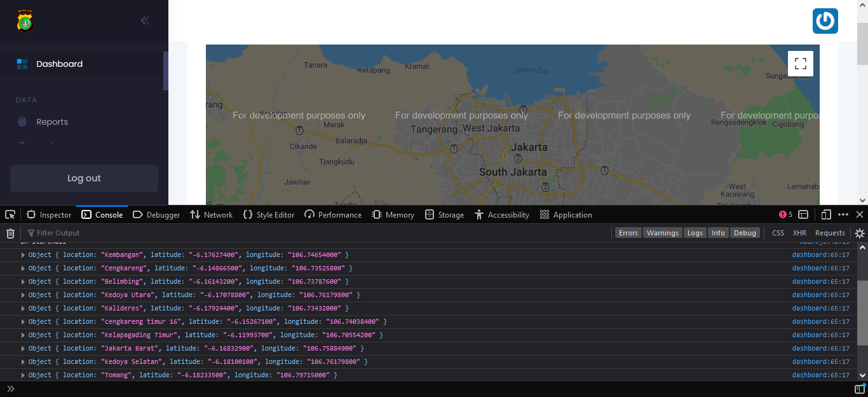Expand the Tomang object
This screenshot has width=868, height=397.
click(x=24, y=375)
